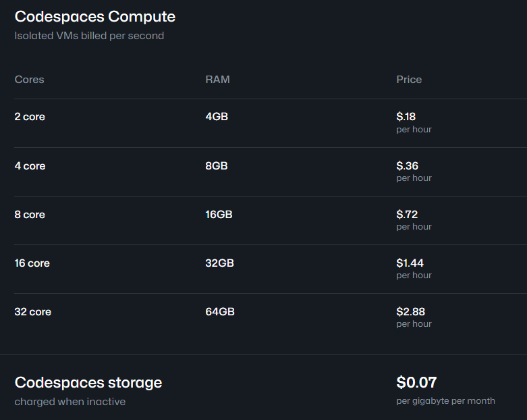Select the Cores column header
Image resolution: width=527 pixels, height=420 pixels.
point(29,80)
